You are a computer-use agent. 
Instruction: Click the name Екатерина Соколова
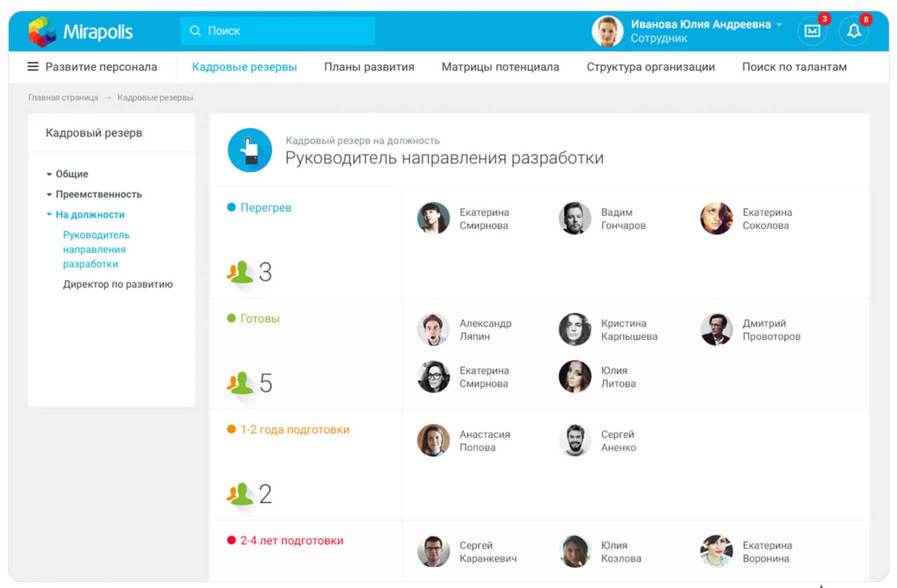(x=767, y=219)
